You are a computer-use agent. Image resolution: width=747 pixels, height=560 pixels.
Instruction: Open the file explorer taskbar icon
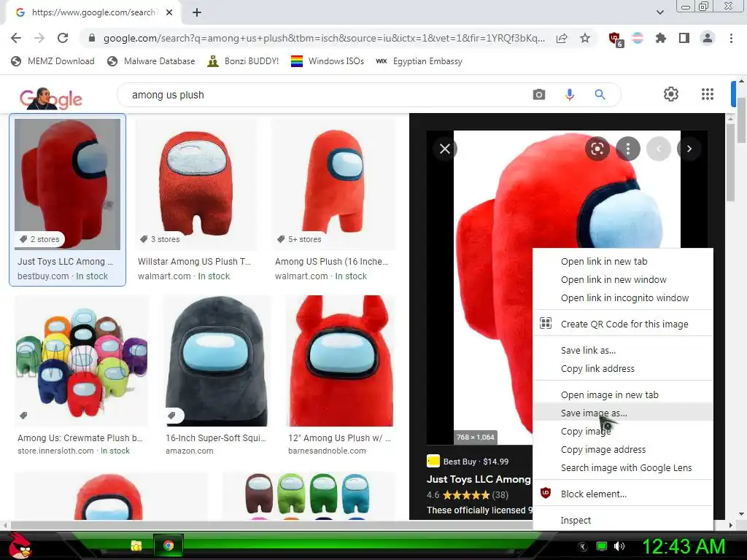point(136,545)
